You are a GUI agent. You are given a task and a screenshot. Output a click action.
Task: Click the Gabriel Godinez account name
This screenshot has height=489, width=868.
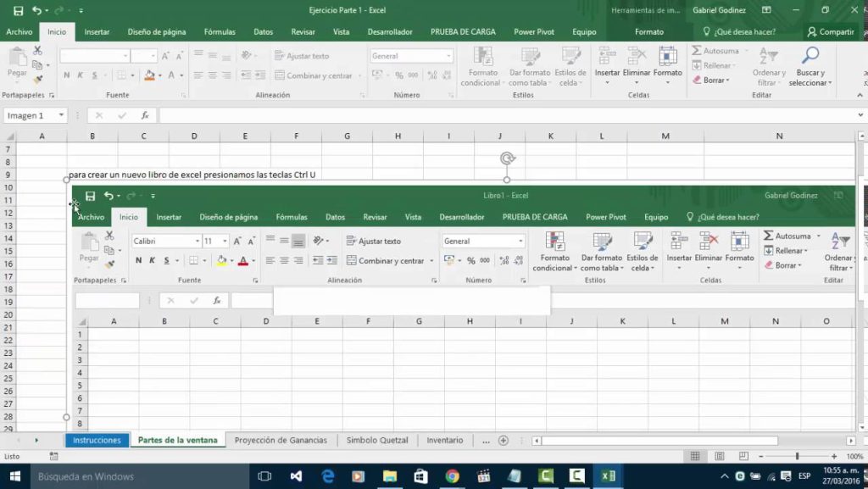coord(719,10)
